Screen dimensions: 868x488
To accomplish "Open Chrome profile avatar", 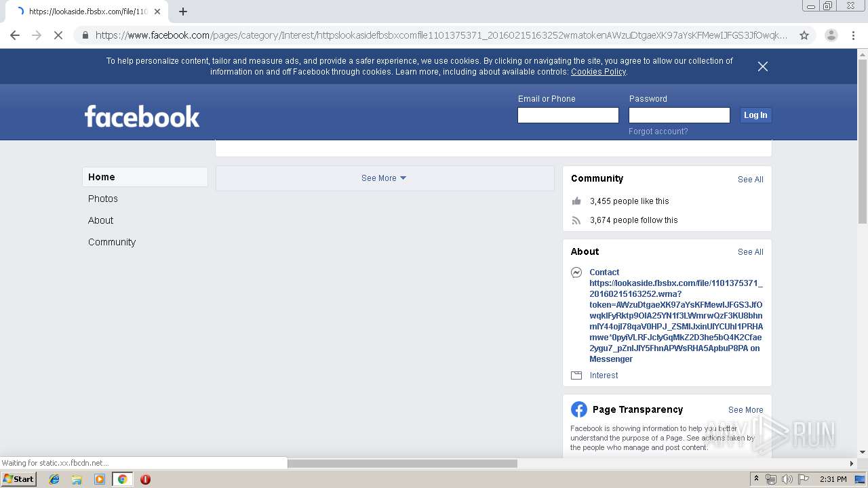I will tap(831, 35).
